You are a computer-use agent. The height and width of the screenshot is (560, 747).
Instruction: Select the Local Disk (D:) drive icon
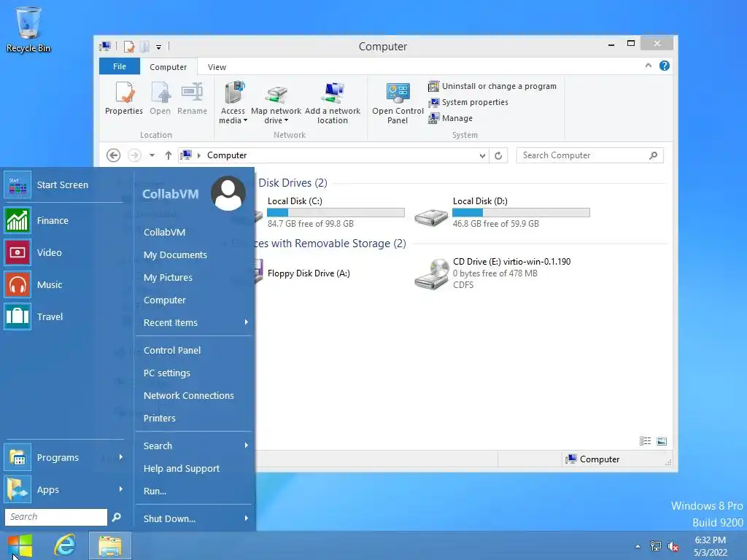pos(431,217)
